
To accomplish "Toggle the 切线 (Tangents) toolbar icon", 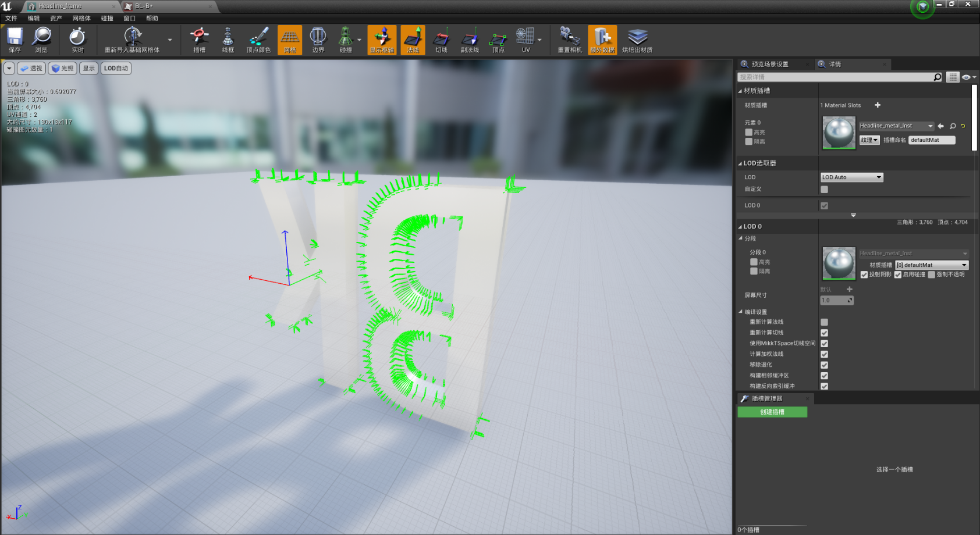I will (x=442, y=40).
